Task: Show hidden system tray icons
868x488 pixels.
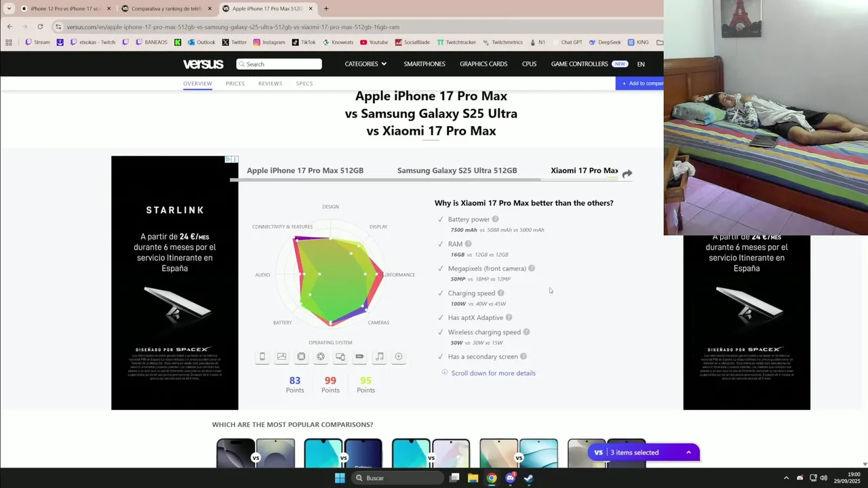Action: click(786, 478)
